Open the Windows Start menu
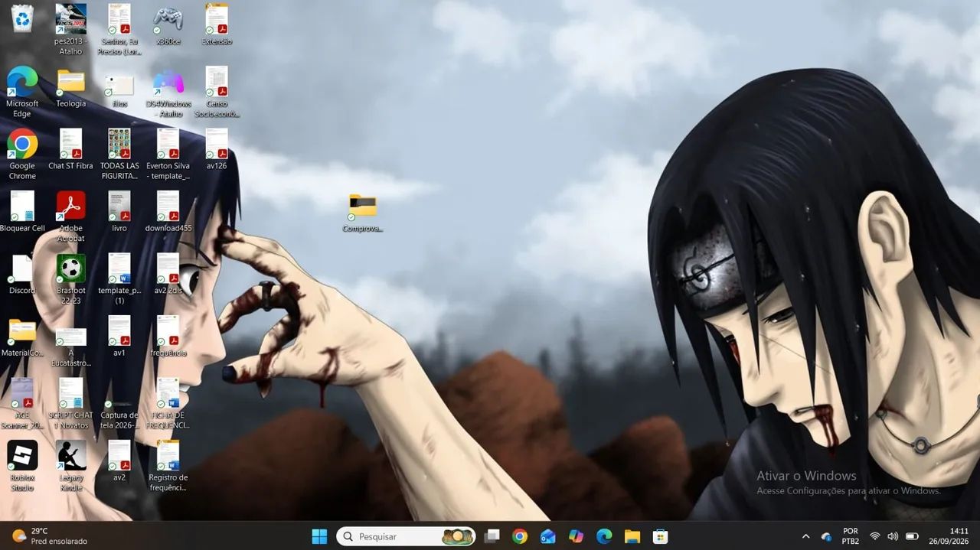The width and height of the screenshot is (980, 550). (319, 536)
